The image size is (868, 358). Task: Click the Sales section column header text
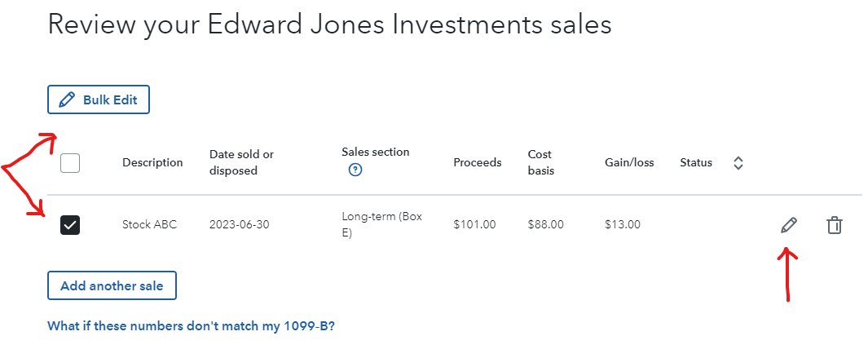coord(375,152)
